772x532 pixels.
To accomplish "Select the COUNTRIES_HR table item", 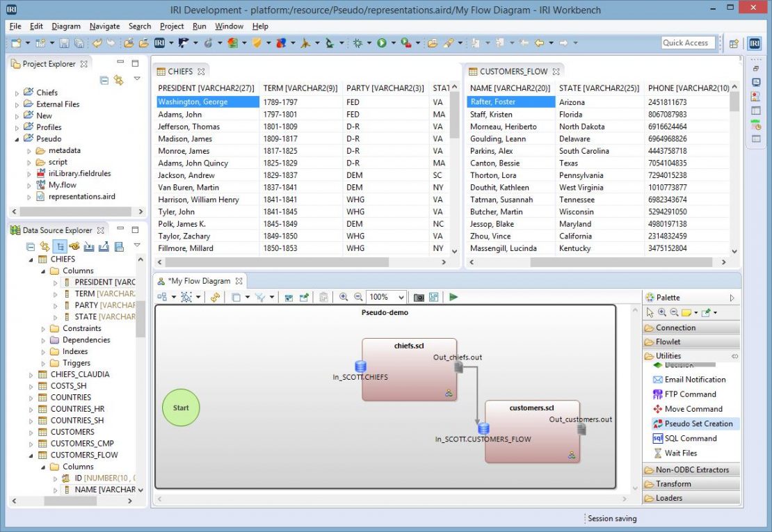I will coord(77,409).
